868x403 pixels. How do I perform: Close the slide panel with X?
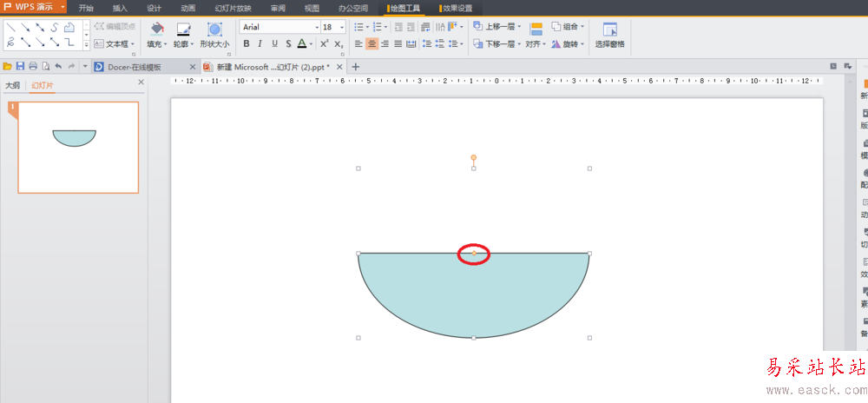141,82
